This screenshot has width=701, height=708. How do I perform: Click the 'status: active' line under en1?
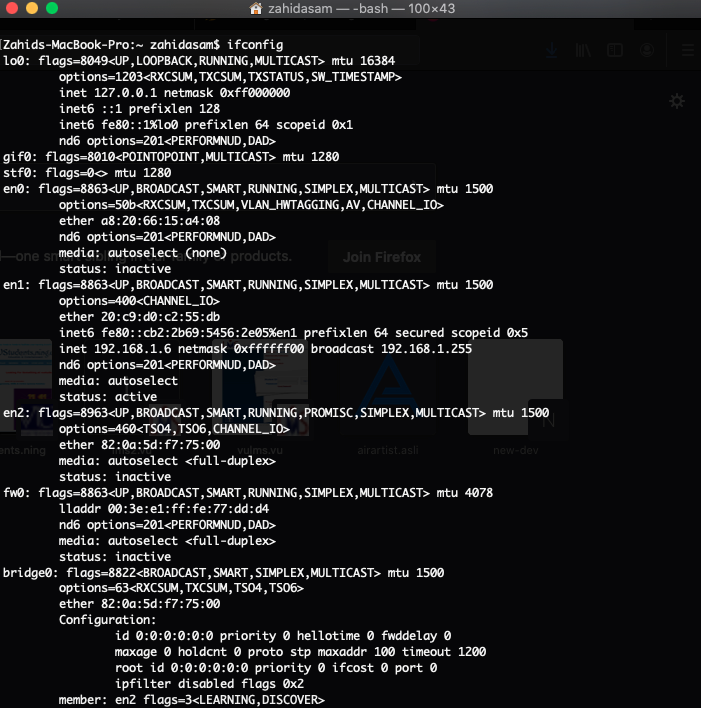(x=108, y=396)
